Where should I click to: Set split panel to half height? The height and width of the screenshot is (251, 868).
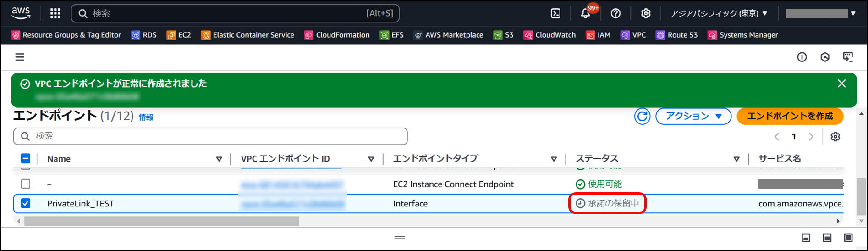click(827, 238)
